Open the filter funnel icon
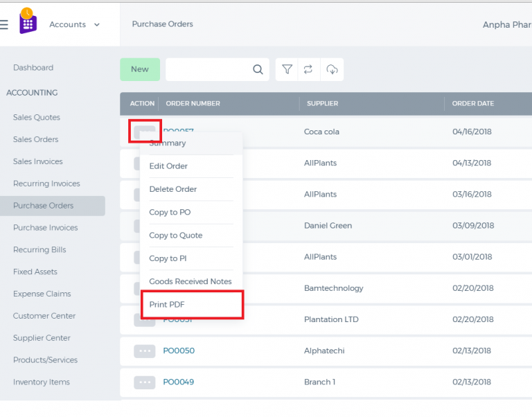This screenshot has width=532, height=417. click(287, 69)
